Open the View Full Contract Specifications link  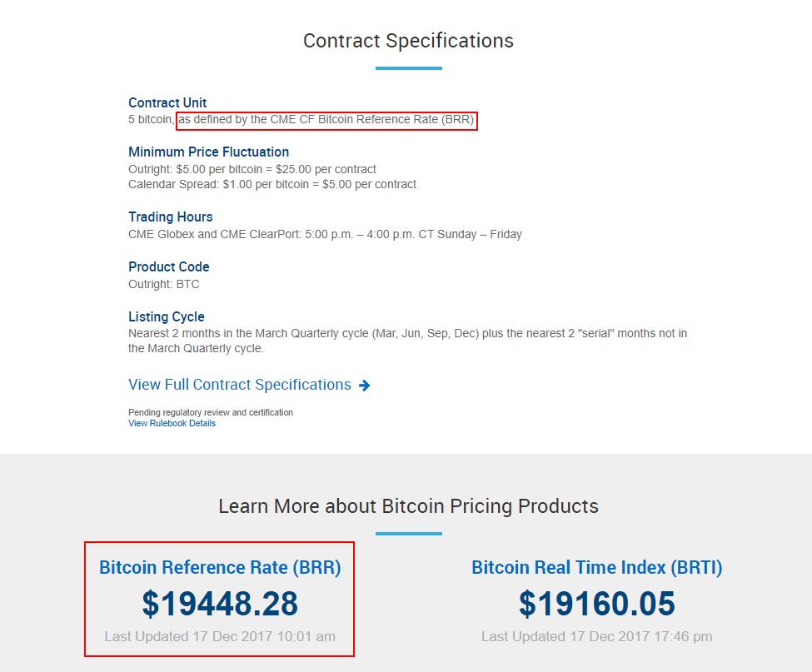tap(240, 385)
